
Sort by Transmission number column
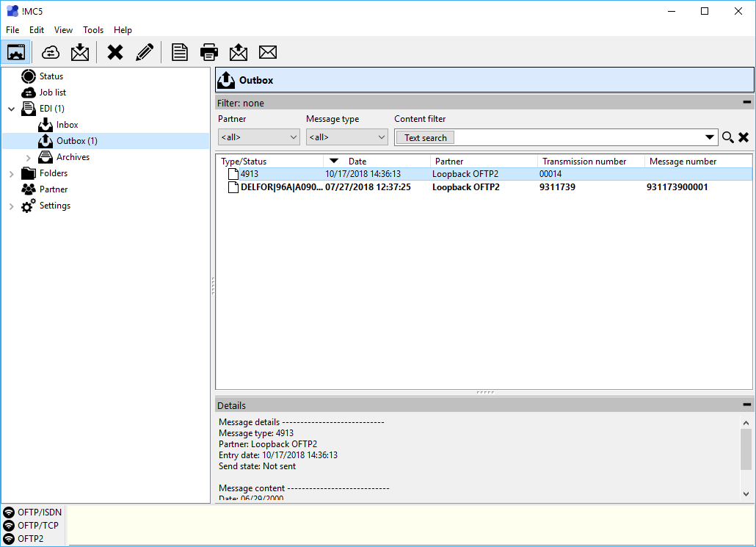(591, 161)
